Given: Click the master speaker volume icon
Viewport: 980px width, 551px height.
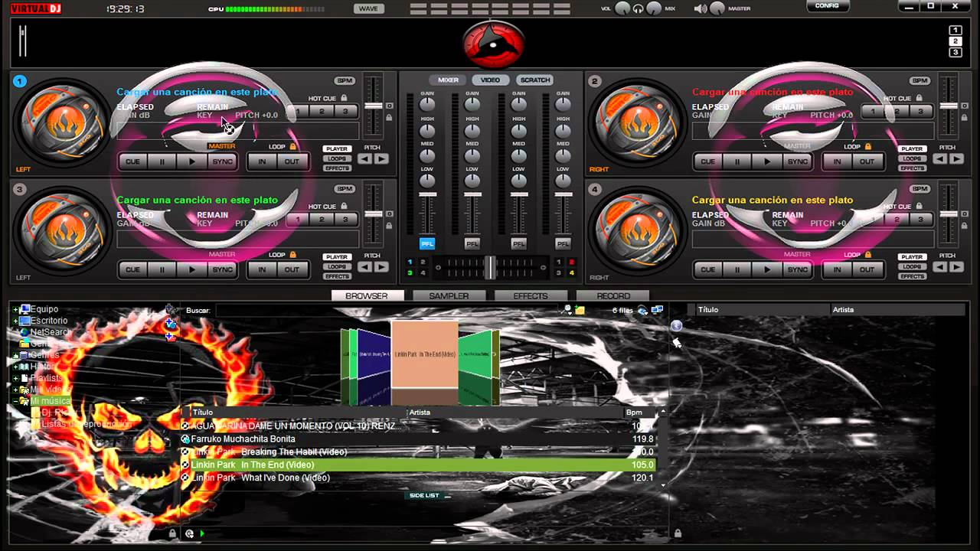Looking at the screenshot, I should (x=700, y=8).
